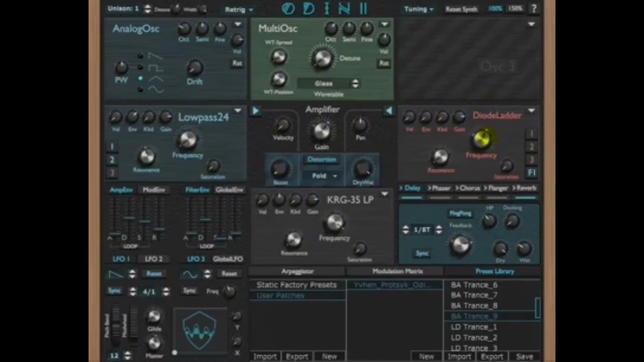This screenshot has width=644, height=362.
Task: Open the Glass wavetable selector
Action: click(329, 83)
